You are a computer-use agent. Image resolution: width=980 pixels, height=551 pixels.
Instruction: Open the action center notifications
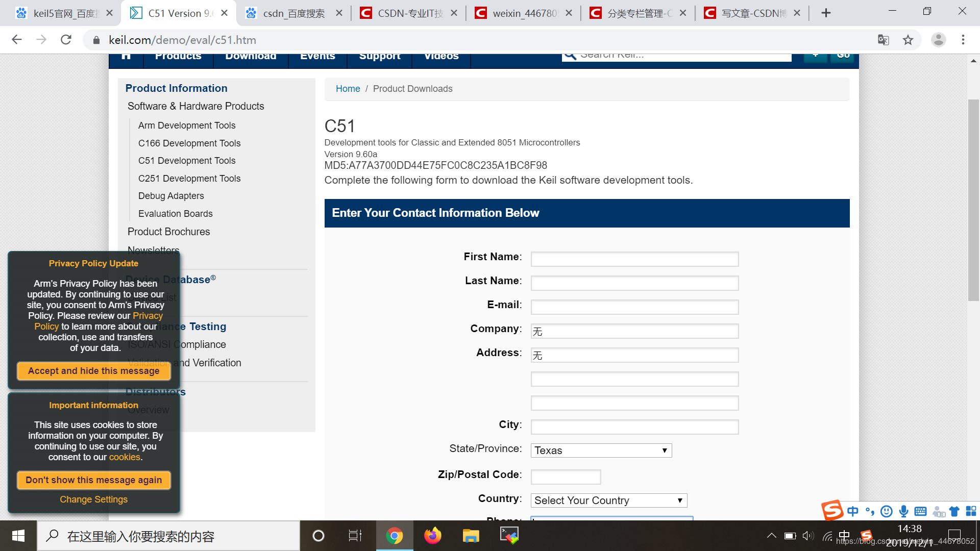coord(954,536)
